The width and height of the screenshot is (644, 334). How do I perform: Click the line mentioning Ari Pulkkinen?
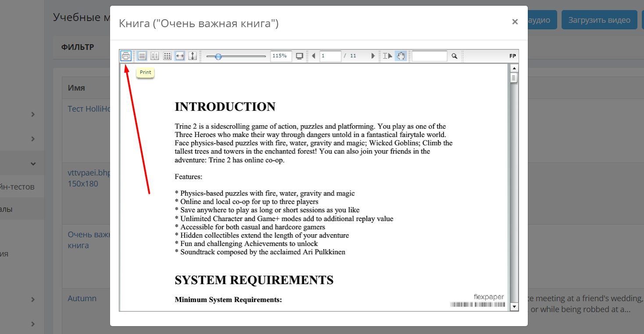pos(260,252)
